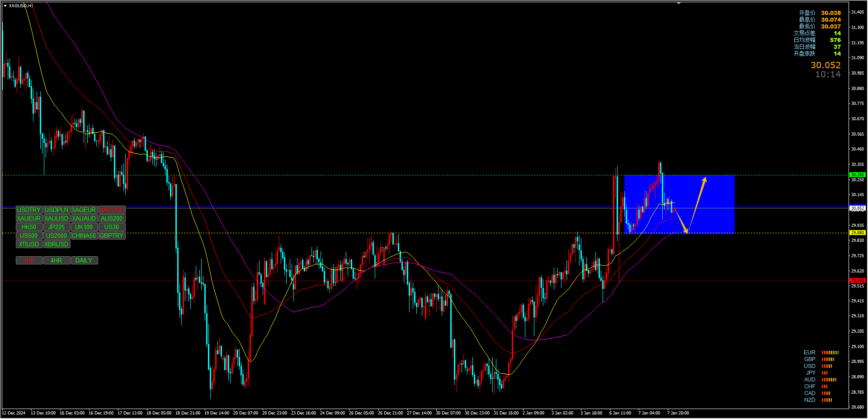This screenshot has width=868, height=419.
Task: Select the XAGEUR symbol button
Action: 84,210
